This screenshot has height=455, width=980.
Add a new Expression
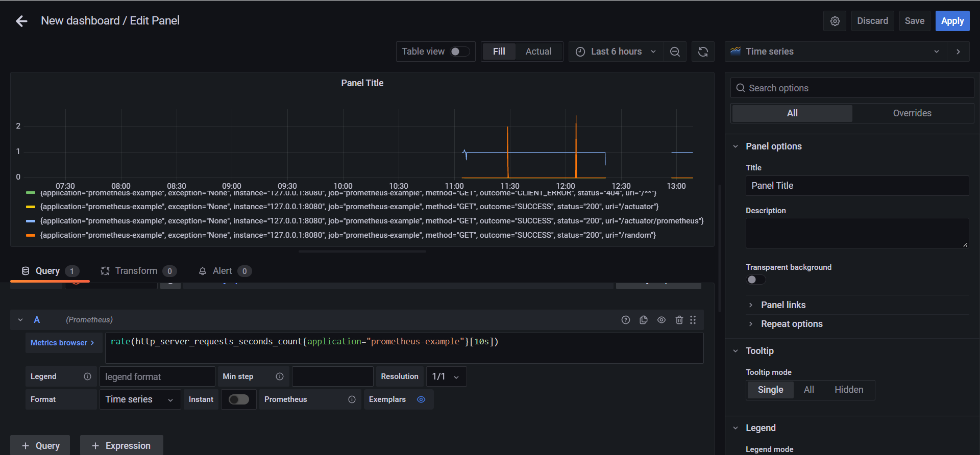click(121, 445)
